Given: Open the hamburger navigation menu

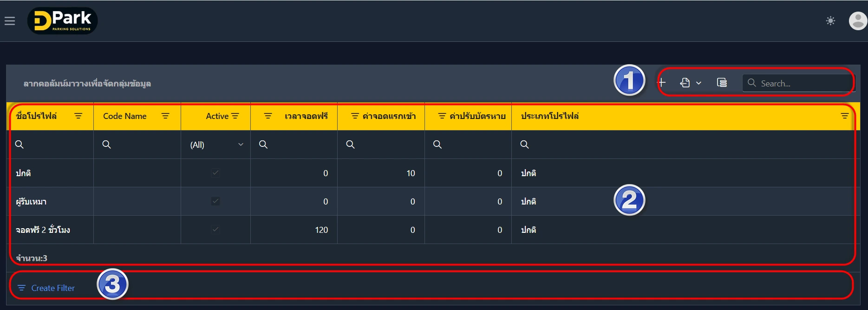Looking at the screenshot, I should click(x=10, y=21).
